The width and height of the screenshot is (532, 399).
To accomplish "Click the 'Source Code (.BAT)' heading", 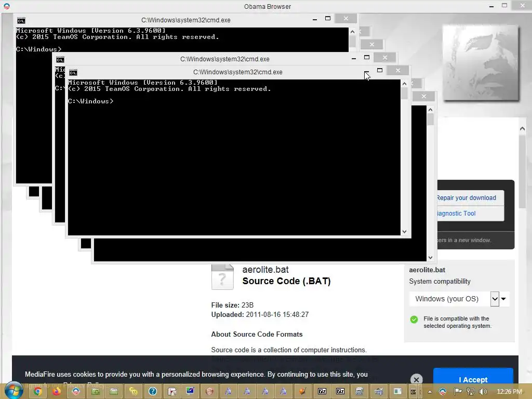I will click(286, 281).
